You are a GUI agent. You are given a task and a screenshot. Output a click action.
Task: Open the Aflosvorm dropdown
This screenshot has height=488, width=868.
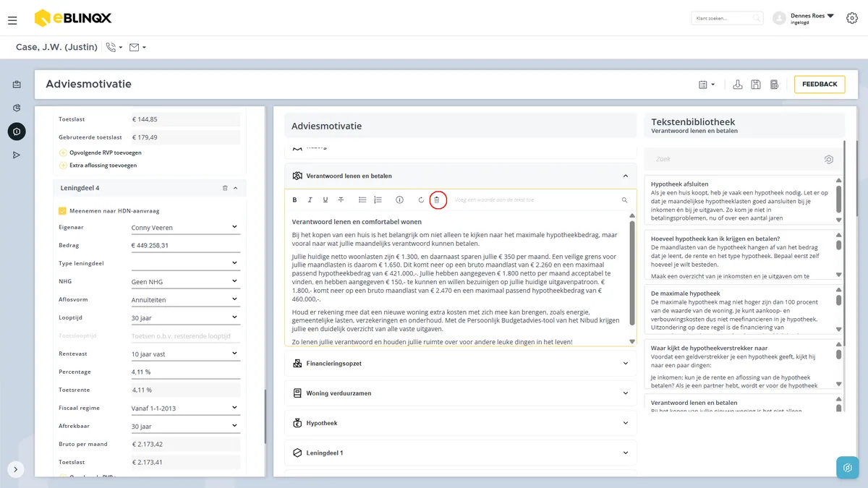coord(184,299)
